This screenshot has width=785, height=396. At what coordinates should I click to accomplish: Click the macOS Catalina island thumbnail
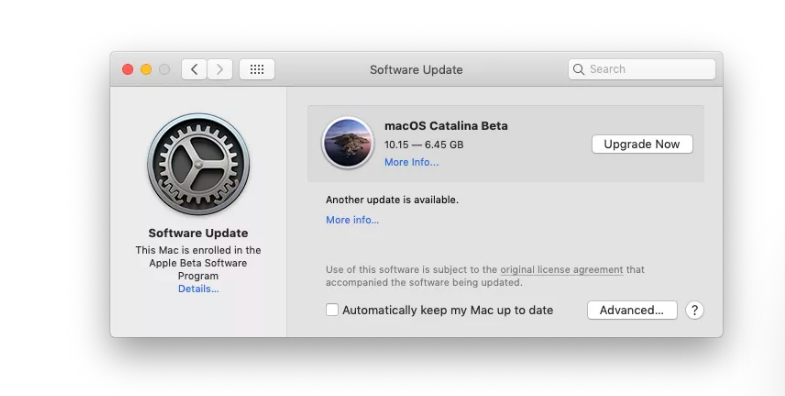click(348, 143)
